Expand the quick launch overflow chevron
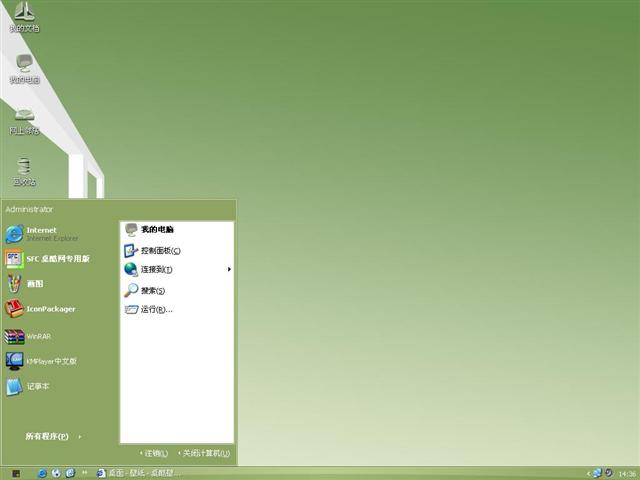The height and width of the screenshot is (480, 640). point(84,473)
